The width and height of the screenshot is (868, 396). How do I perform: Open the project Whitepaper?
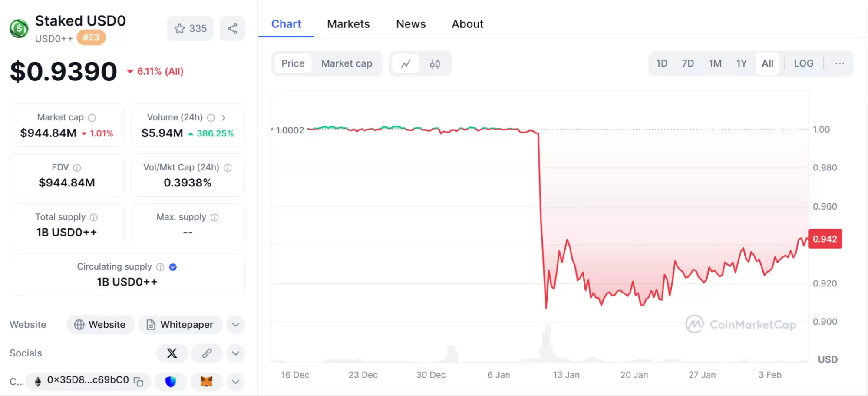tap(180, 325)
